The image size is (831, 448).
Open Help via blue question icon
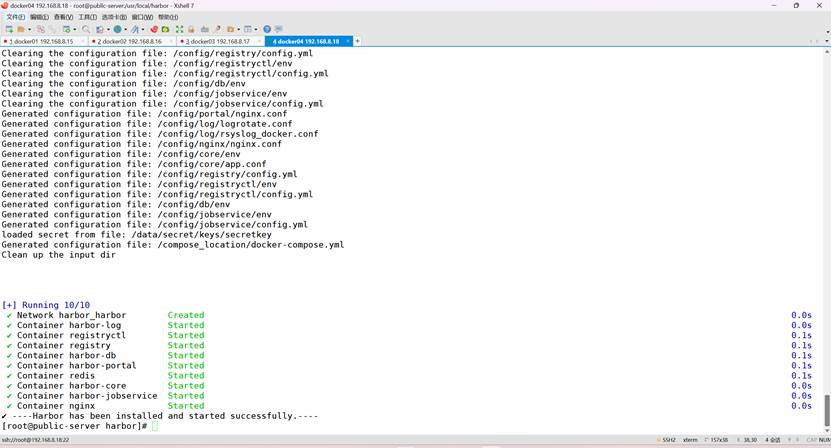pos(267,29)
